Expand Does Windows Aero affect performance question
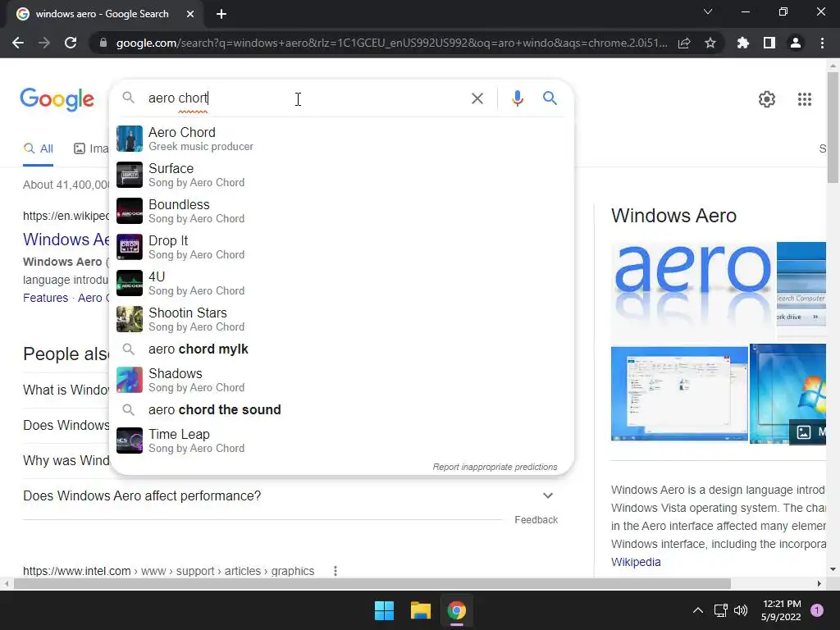840x630 pixels. pos(288,496)
